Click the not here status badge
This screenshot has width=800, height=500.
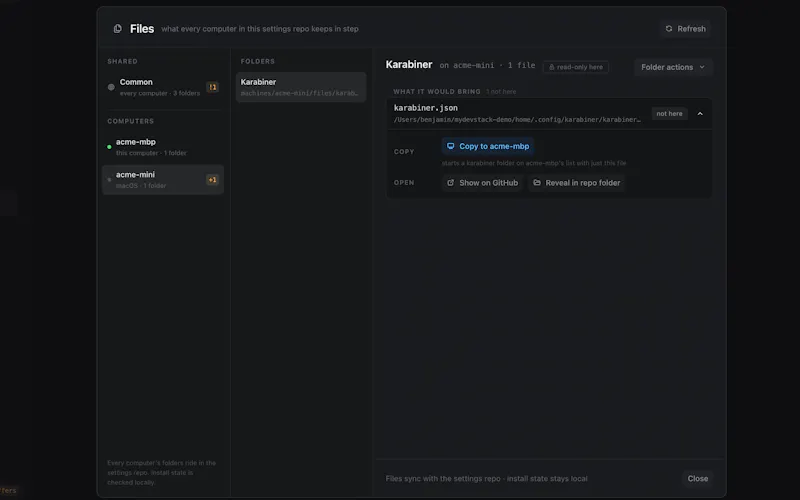coord(669,114)
